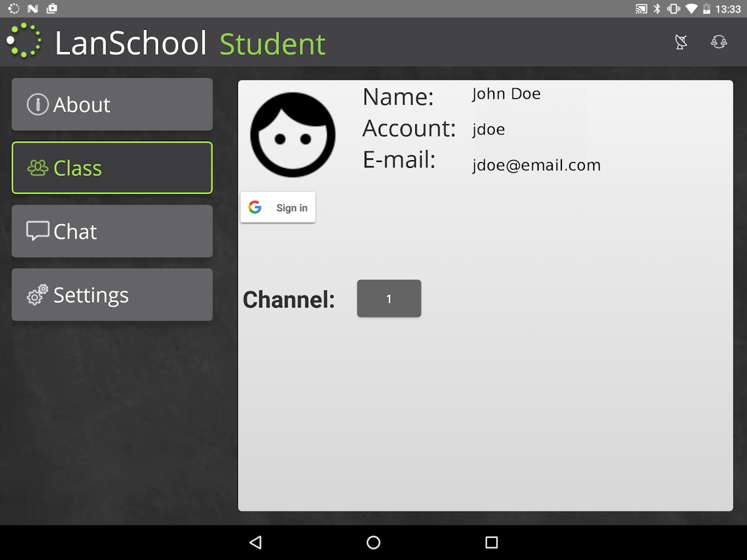Tap the Android home navigation button

click(x=373, y=542)
